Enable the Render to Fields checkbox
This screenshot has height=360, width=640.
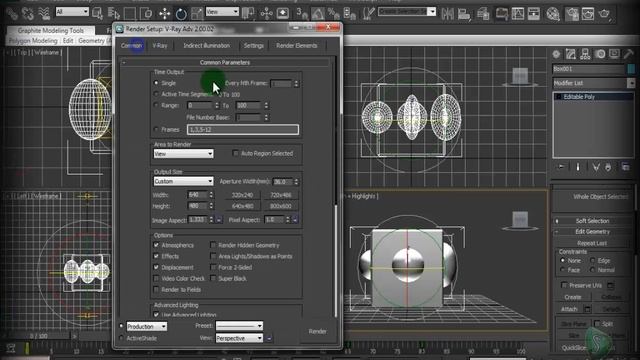pos(156,289)
